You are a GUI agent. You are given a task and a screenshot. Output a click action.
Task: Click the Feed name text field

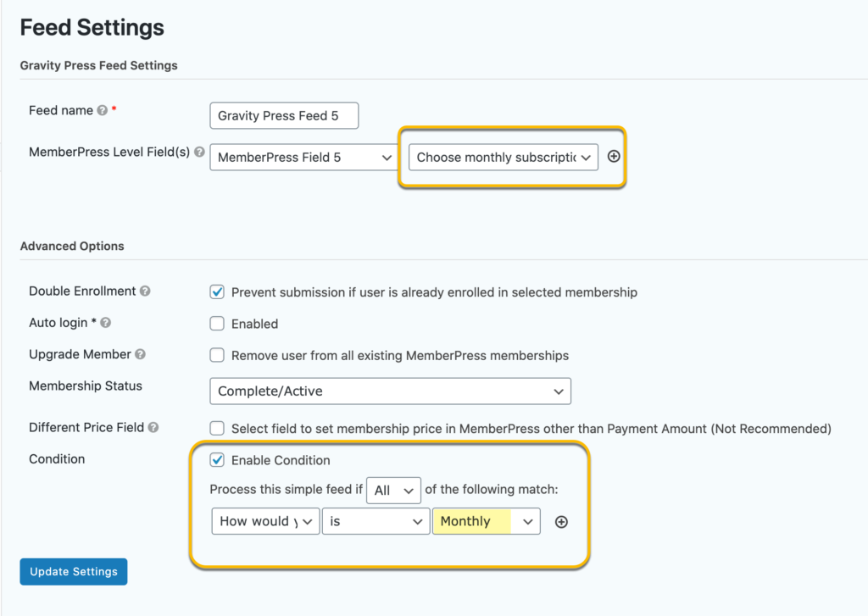click(284, 116)
